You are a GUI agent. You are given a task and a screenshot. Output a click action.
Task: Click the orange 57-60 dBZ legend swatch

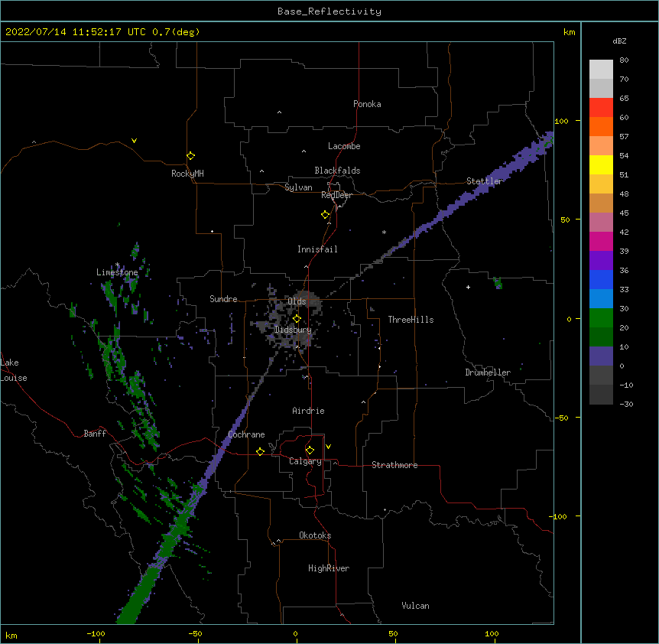point(601,126)
